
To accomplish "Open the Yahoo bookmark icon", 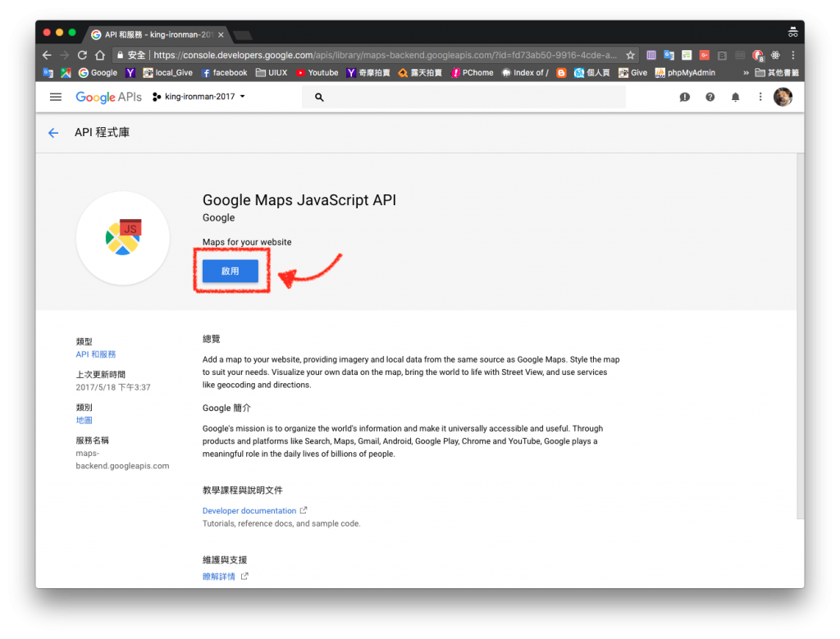I will click(130, 73).
